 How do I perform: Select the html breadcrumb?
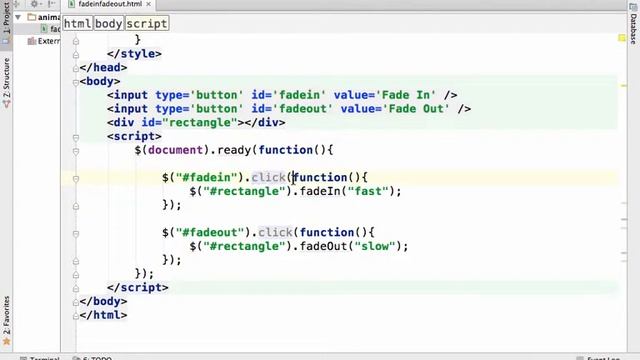point(78,24)
